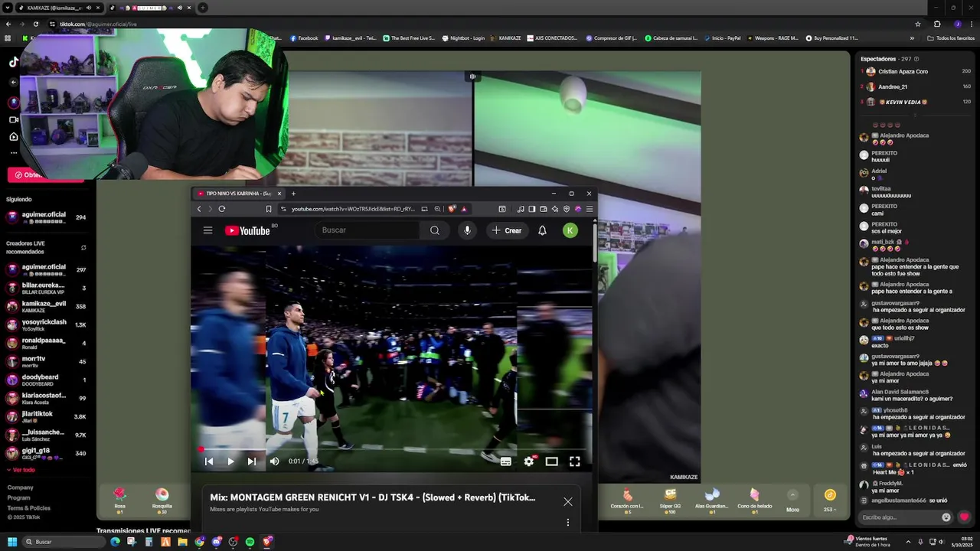Bookmark the TikTok page with star icon
The width and height of the screenshot is (980, 551).
coord(917,24)
